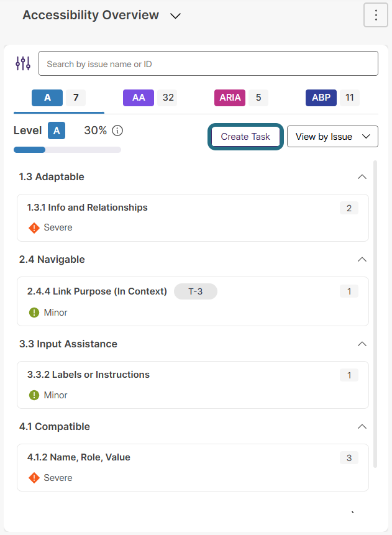Click the Severe icon under Info and Relationships
The width and height of the screenshot is (392, 535).
(x=34, y=227)
